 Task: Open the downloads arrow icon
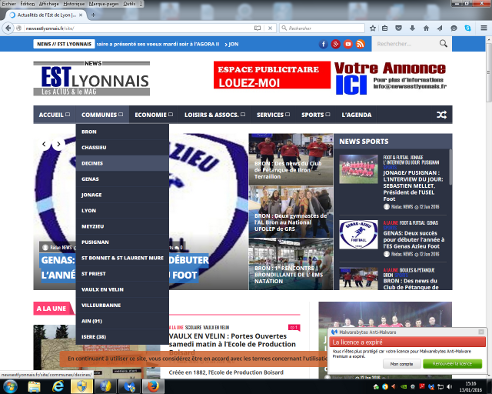tap(412, 28)
